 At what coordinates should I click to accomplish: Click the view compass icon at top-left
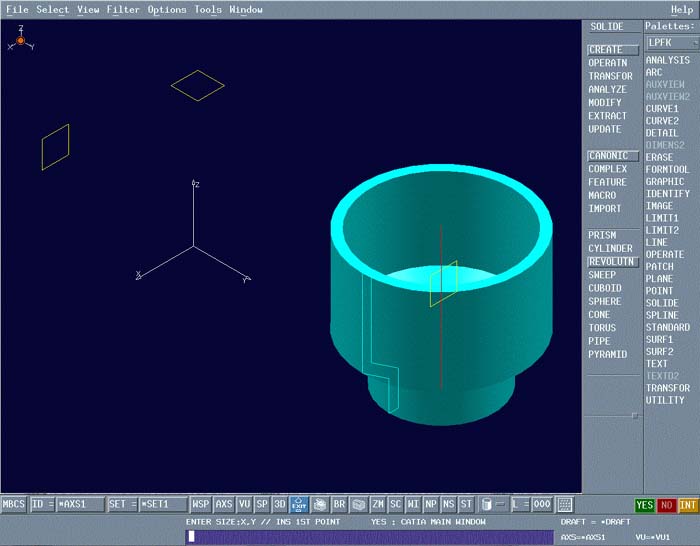tap(20, 40)
